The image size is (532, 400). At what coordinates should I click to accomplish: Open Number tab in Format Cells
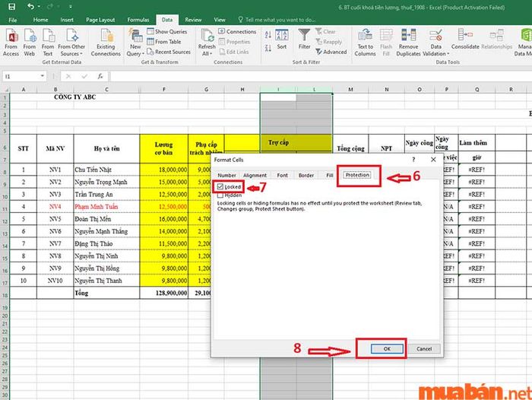click(226, 175)
